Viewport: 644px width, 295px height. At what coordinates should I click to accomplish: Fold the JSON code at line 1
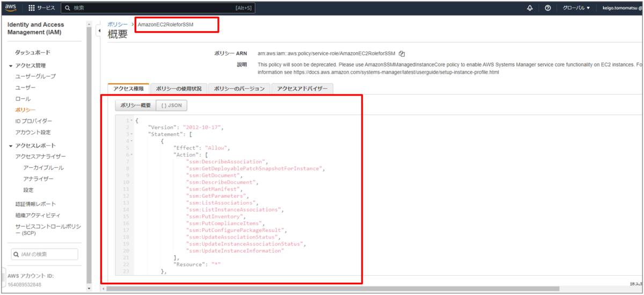tap(132, 120)
